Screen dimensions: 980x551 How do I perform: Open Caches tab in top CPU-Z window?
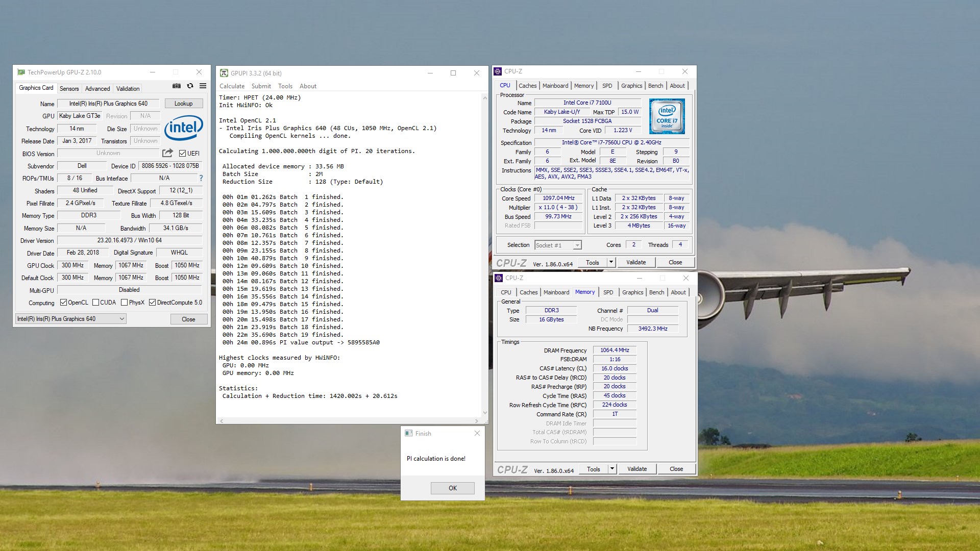tap(528, 86)
